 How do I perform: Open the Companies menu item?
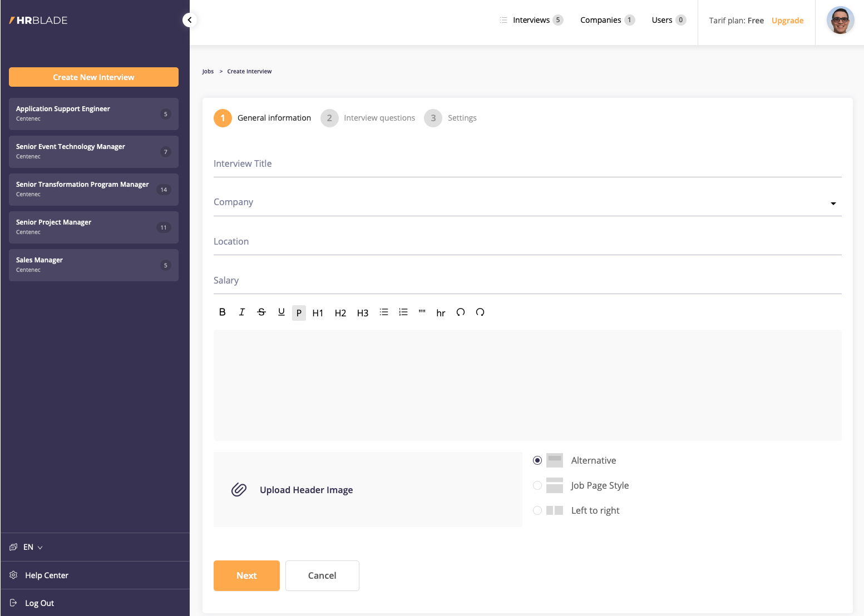[x=601, y=20]
